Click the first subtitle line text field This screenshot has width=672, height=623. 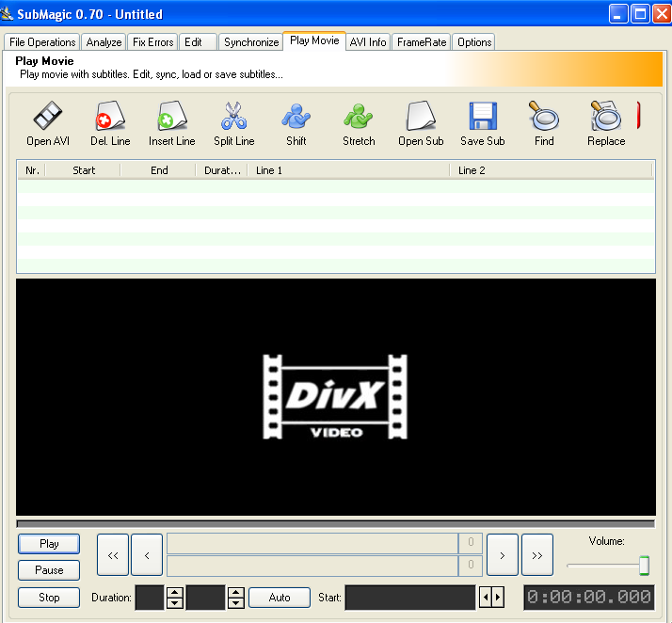coord(312,544)
